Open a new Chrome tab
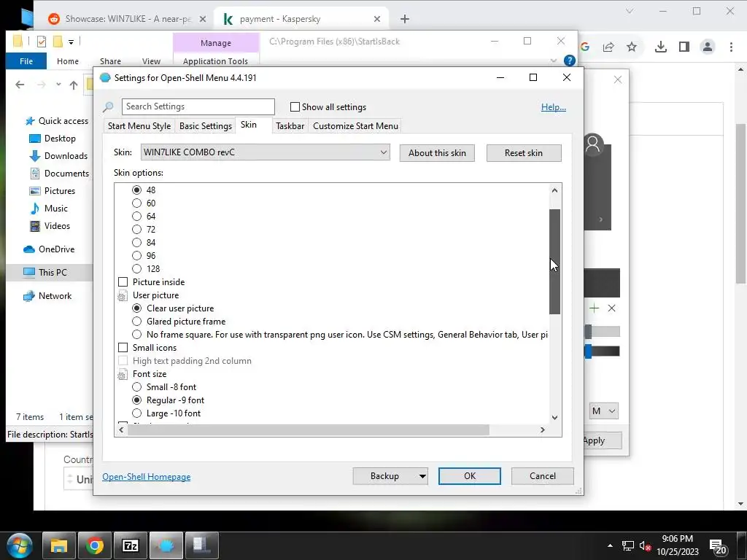This screenshot has width=747, height=560. [x=404, y=19]
